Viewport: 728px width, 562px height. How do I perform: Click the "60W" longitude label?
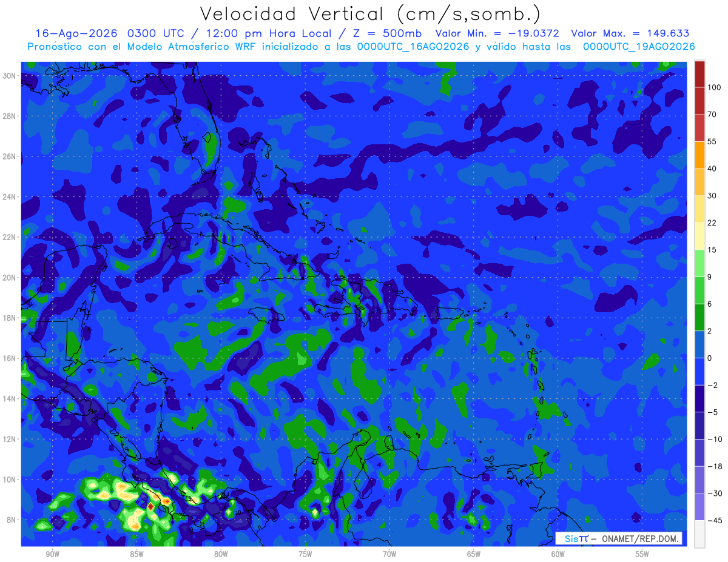(558, 554)
